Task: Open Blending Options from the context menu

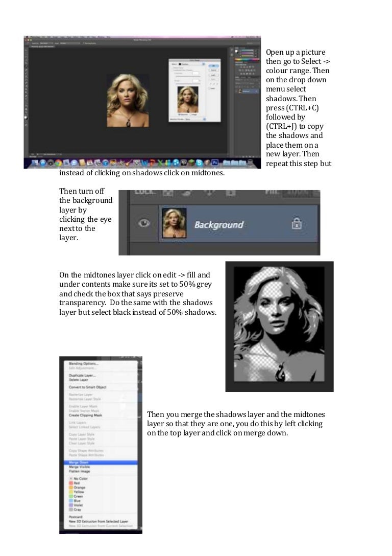Action: coord(83,363)
